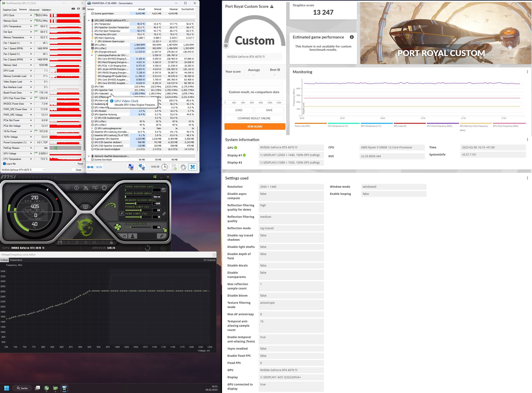This screenshot has width=532, height=393.
Task: Toggle Afterburner profile lock icon
Action: (111, 242)
